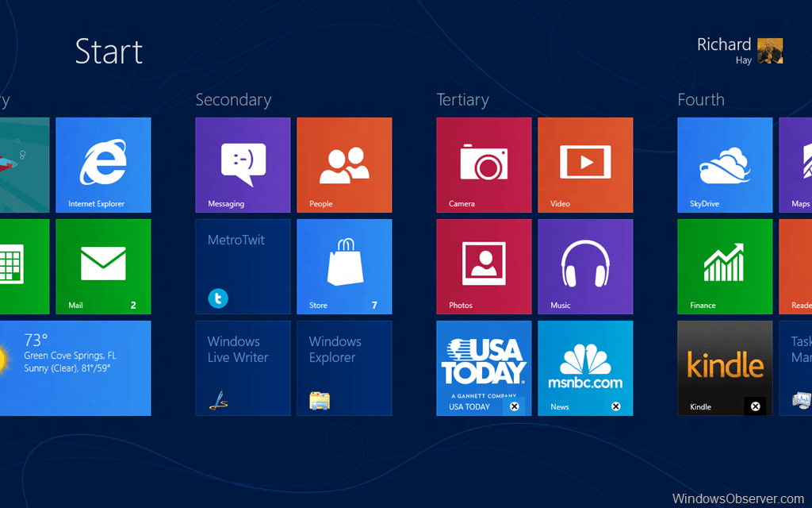Viewport: 812px width, 508px height.
Task: Click the 73° temperature reading
Action: (x=36, y=340)
